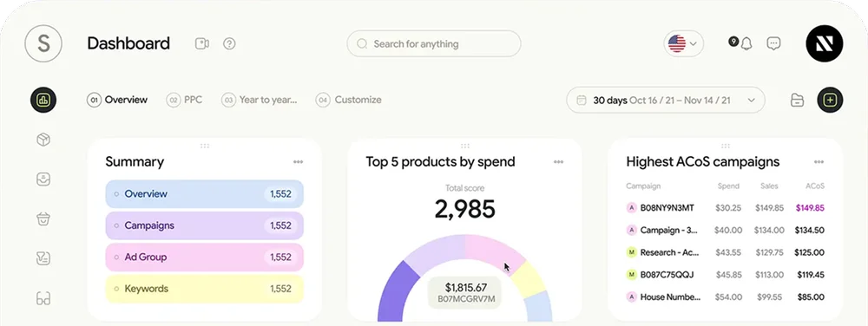Click the $1,815.67 B07MCGRV7M tooltip
The height and width of the screenshot is (326, 868).
click(465, 293)
